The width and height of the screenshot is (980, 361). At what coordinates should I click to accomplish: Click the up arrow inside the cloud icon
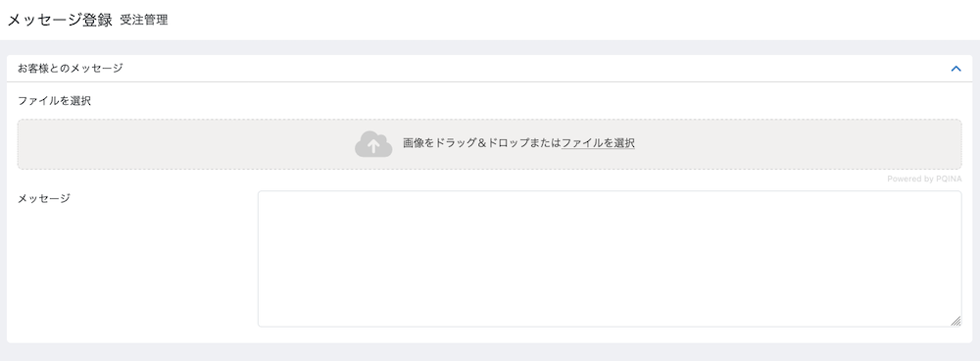coord(373,146)
